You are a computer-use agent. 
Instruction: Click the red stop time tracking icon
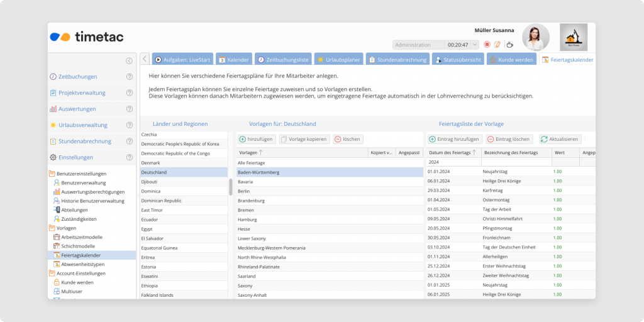487,45
